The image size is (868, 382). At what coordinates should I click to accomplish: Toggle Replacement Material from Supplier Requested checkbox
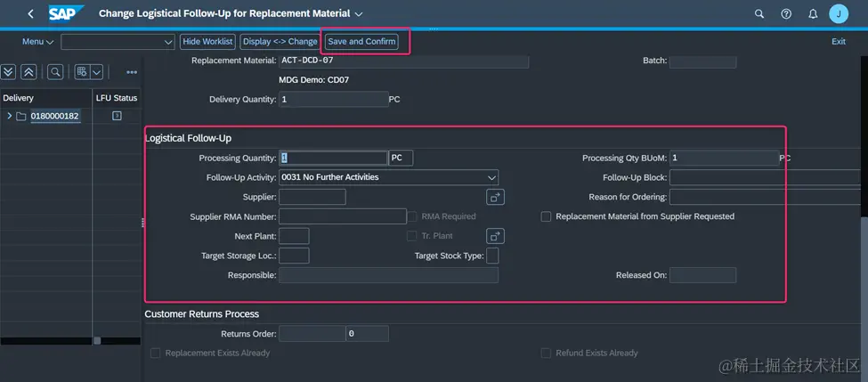[547, 216]
